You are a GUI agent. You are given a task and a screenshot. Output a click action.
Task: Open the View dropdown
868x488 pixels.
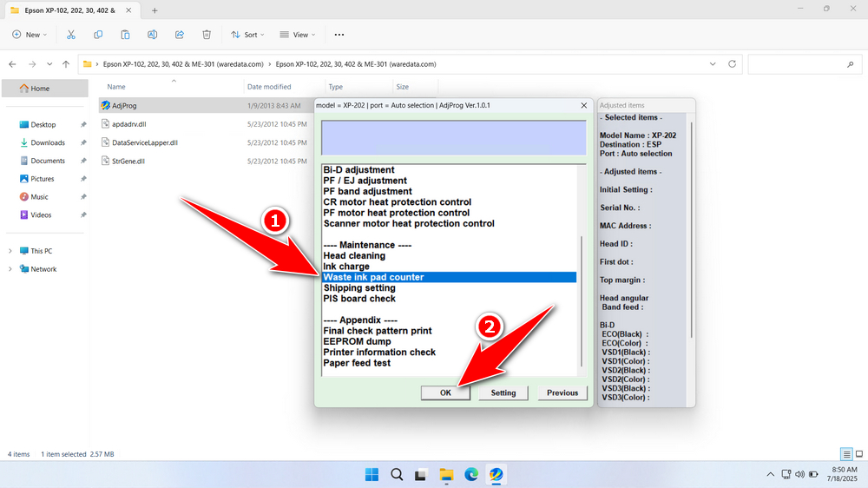[x=297, y=35]
